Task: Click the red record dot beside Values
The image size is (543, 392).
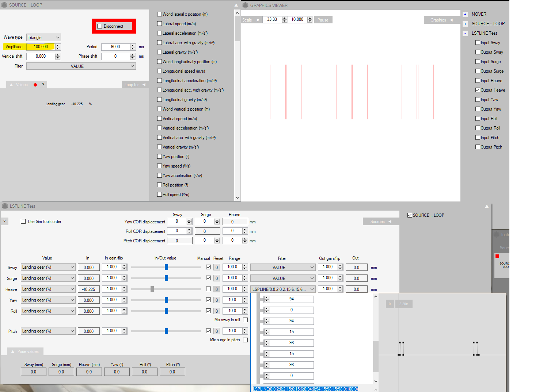Action: tap(35, 85)
